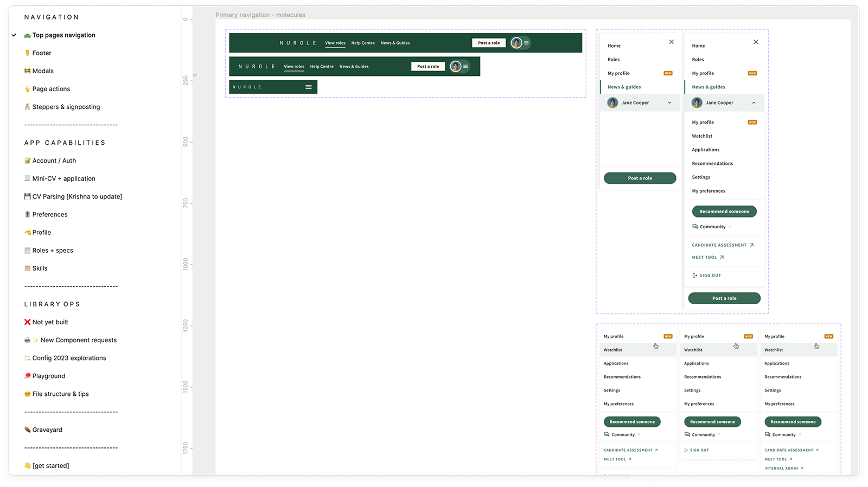Viewport: 868px width, 487px height.
Task: Click hamburger icon in smallest NUROLE nav bar
Action: [309, 87]
